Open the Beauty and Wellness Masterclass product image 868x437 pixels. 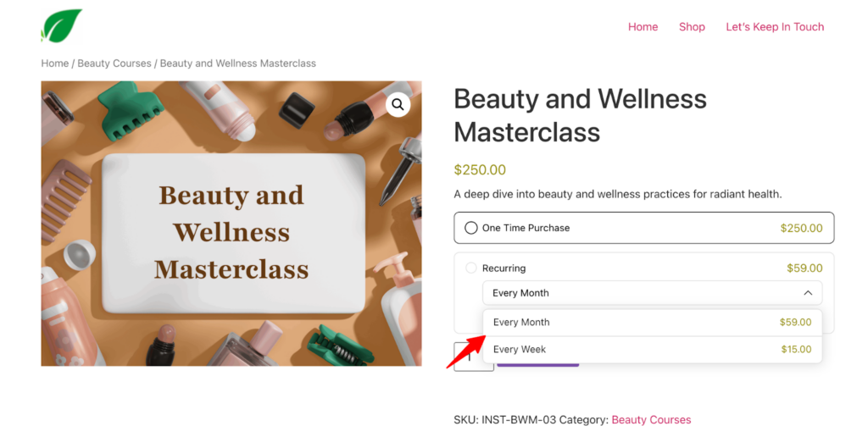[231, 224]
